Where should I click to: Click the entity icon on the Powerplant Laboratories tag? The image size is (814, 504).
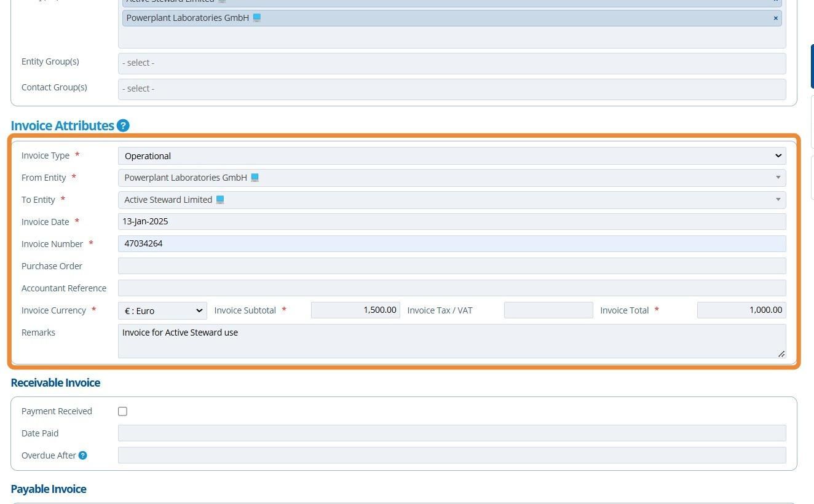coord(257,18)
